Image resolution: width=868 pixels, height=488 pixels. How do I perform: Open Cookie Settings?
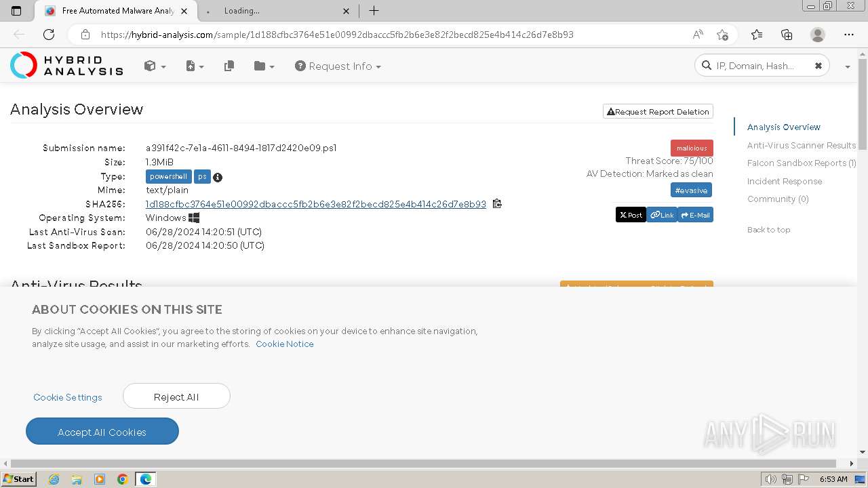[68, 397]
